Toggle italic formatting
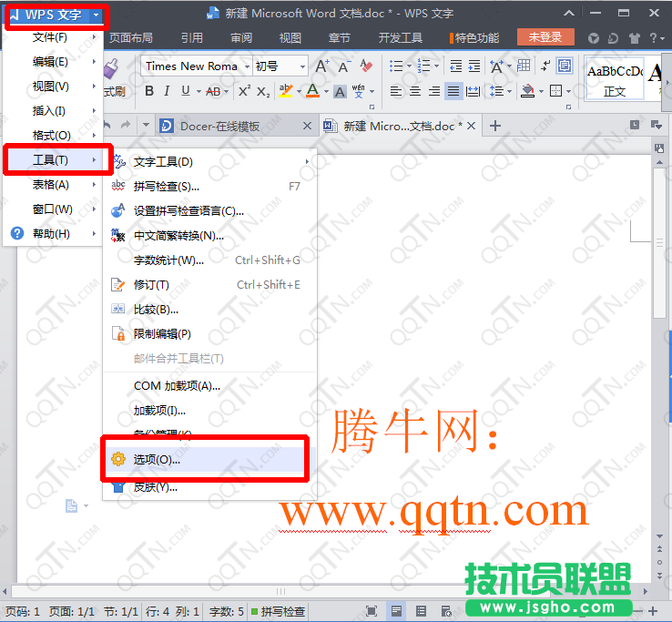672x622 pixels. pos(168,91)
